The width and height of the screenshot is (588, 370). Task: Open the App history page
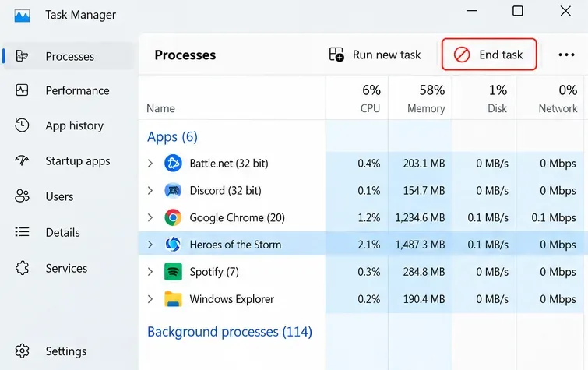click(x=74, y=125)
